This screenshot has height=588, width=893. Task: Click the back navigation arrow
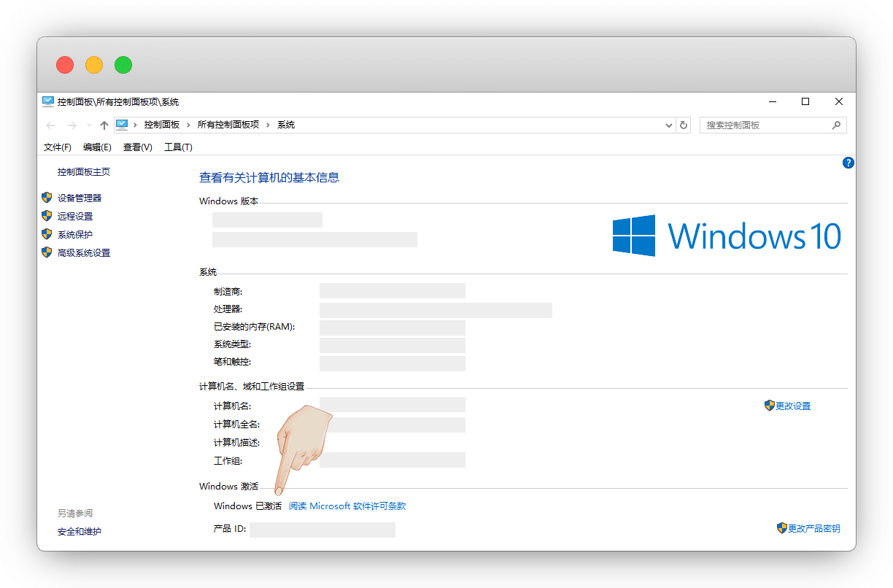click(x=50, y=125)
